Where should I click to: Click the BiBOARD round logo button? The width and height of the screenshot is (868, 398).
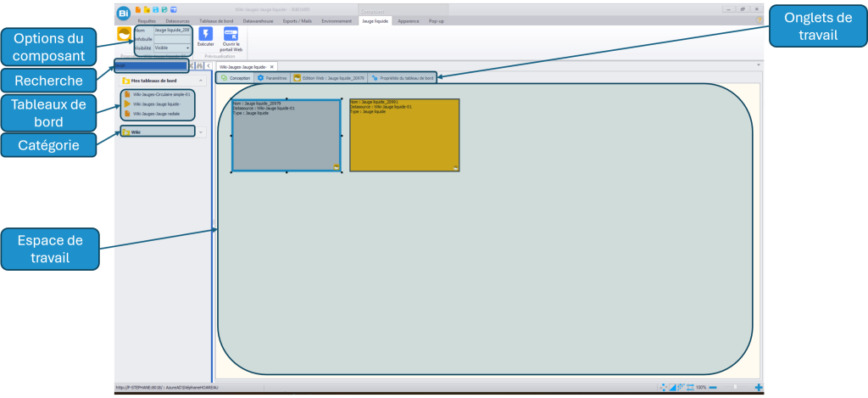click(124, 13)
